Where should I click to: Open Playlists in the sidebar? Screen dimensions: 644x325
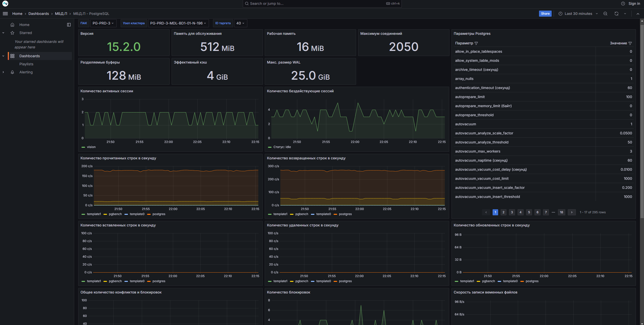point(26,64)
